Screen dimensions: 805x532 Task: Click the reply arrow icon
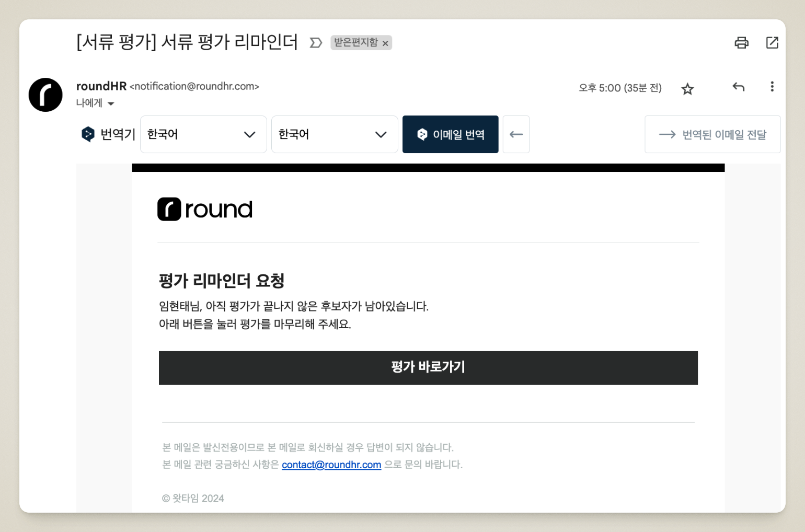pyautogui.click(x=738, y=87)
